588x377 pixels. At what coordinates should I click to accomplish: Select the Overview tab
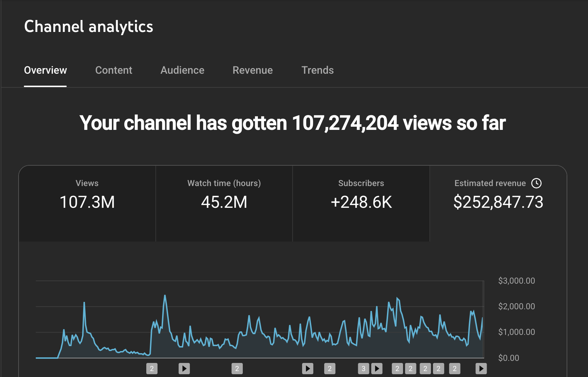[45, 70]
